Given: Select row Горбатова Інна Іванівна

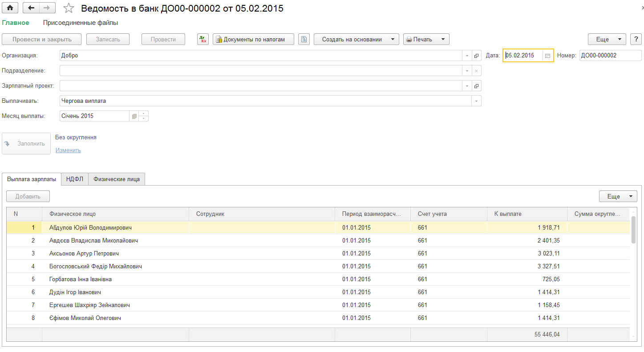Looking at the screenshot, I should (x=318, y=279).
